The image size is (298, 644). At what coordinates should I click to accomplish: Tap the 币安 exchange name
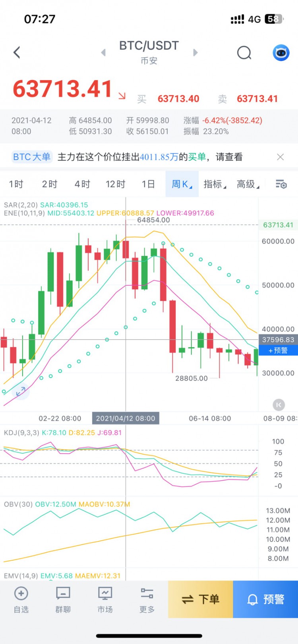149,61
